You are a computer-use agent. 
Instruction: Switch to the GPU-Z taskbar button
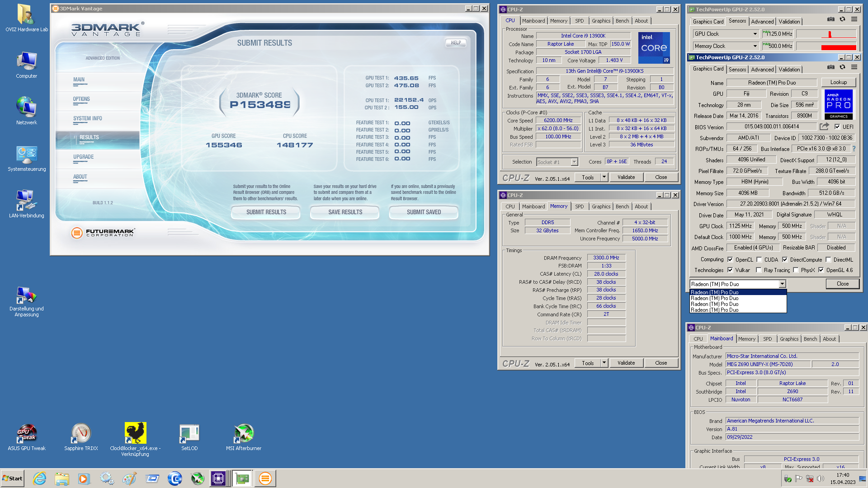point(242,479)
